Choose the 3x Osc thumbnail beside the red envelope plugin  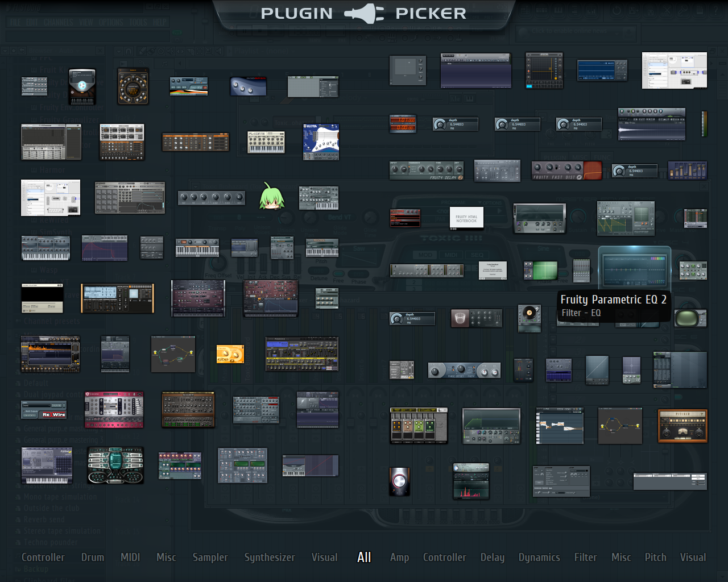(x=152, y=248)
